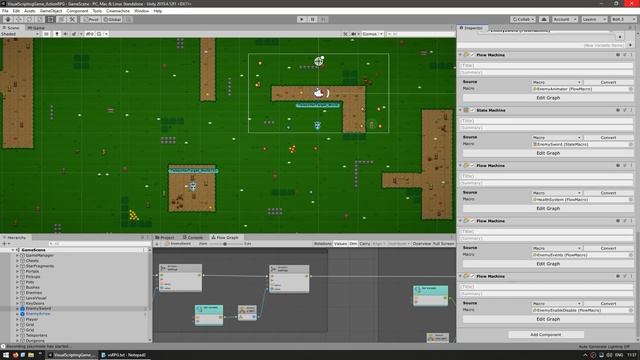Toggle scene lighting icon
Image resolution: width=640 pixels, height=360 pixels.
57,34
